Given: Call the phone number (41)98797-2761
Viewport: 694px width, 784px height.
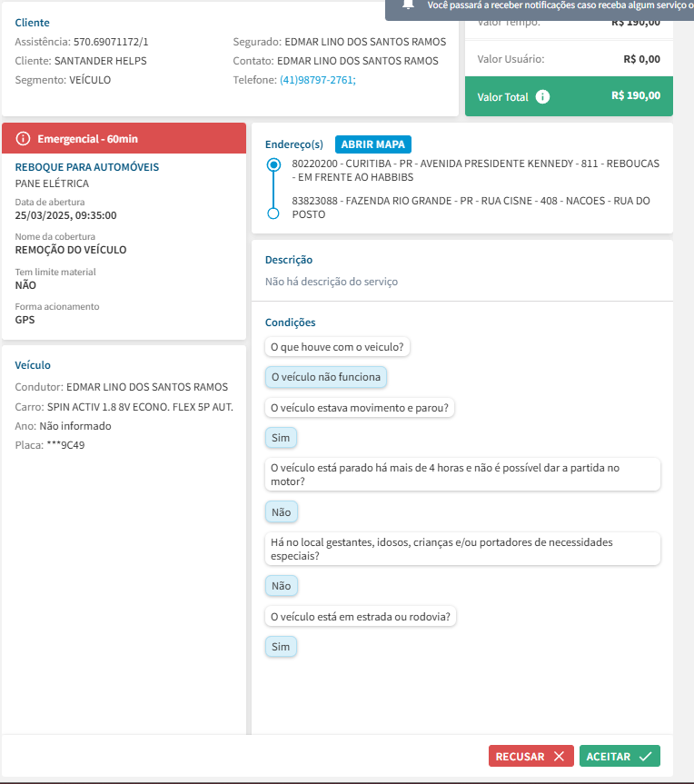Looking at the screenshot, I should [317, 80].
